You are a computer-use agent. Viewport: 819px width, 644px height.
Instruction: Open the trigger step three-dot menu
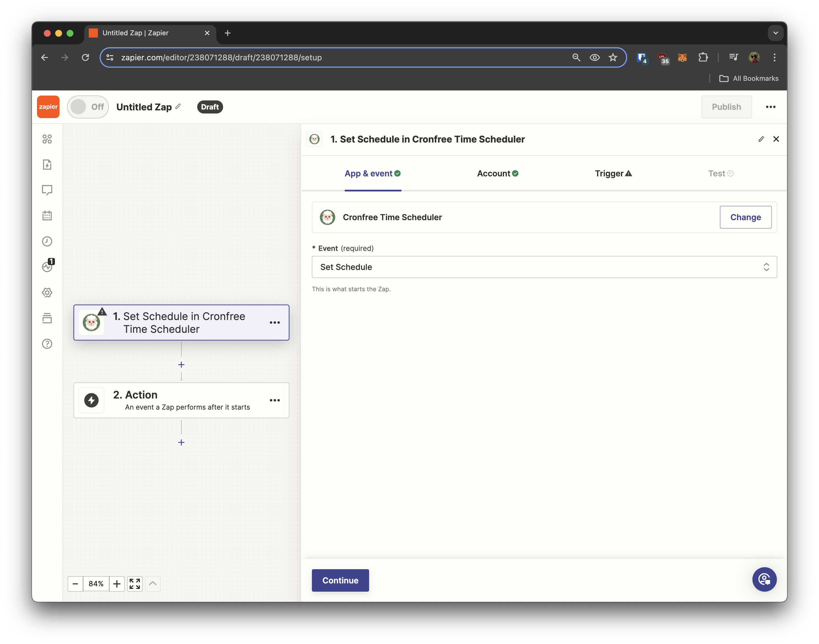[x=275, y=322]
